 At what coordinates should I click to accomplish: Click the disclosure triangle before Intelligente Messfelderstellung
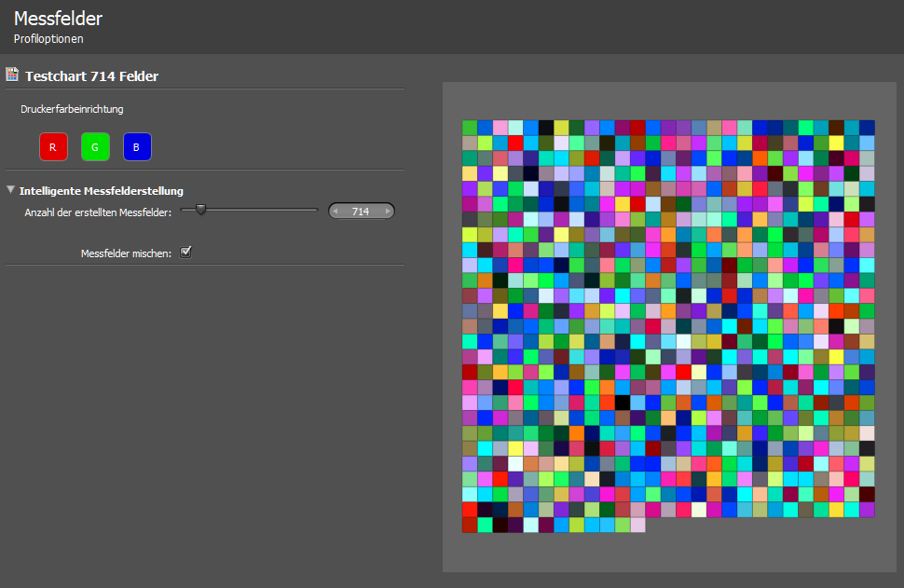10,188
